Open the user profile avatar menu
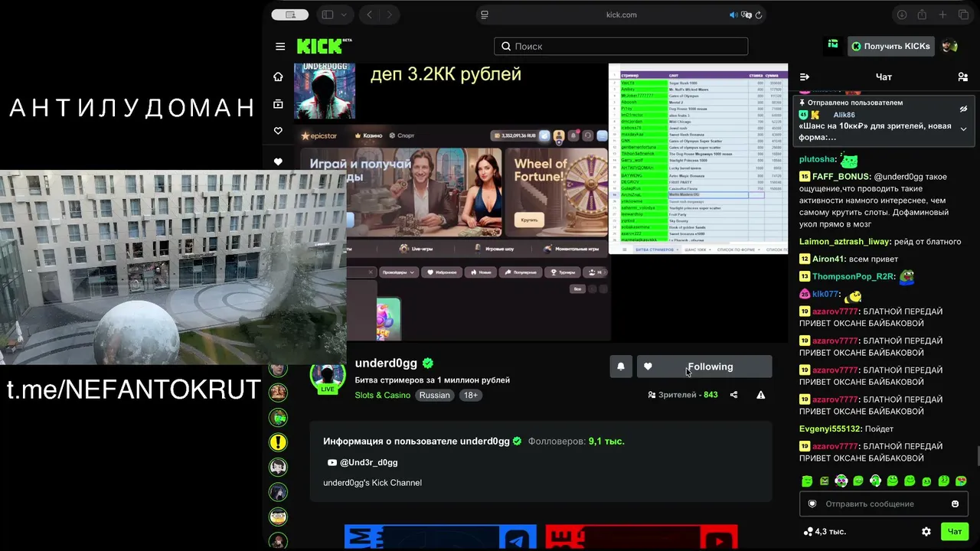 (949, 46)
